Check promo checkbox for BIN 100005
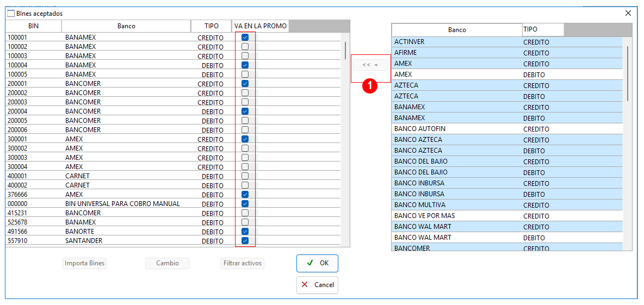The width and height of the screenshot is (644, 305). pos(245,74)
